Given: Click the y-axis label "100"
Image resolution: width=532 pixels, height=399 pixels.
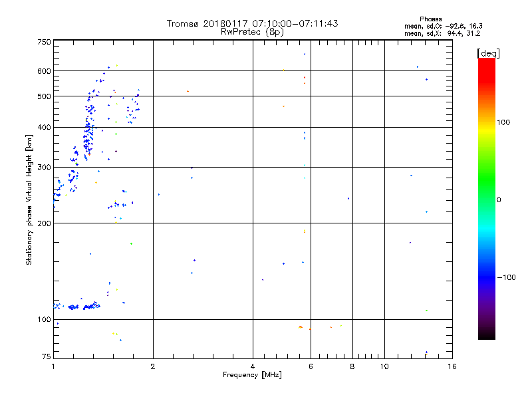Looking at the screenshot, I should coord(44,319).
